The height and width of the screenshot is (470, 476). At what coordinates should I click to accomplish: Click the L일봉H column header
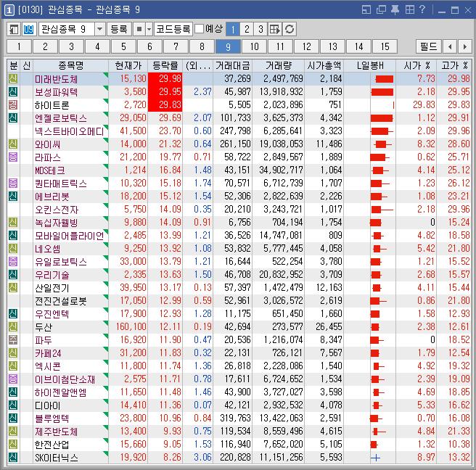point(370,65)
